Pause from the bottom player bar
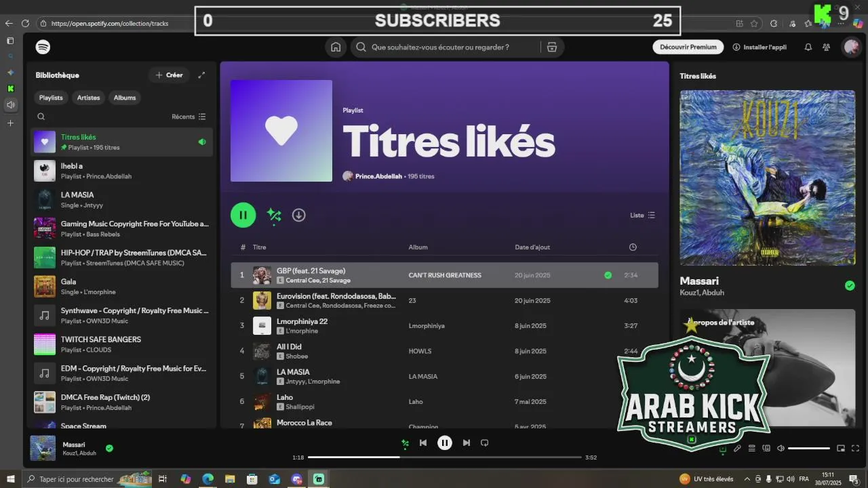 [444, 443]
